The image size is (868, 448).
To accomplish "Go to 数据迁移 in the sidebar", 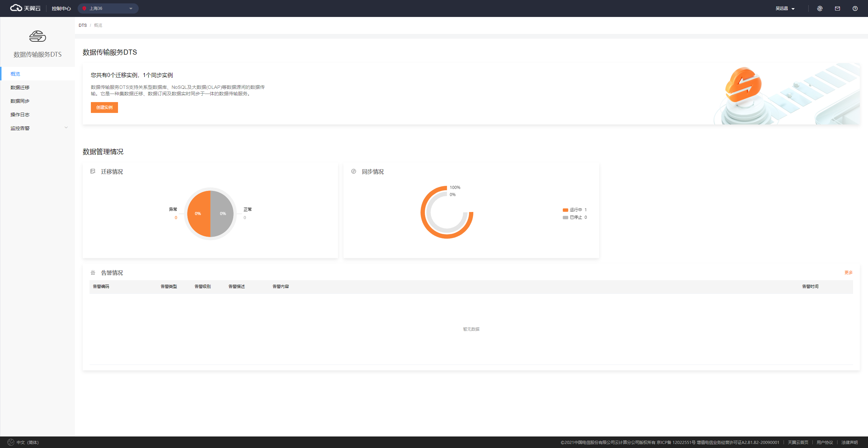I will (20, 87).
